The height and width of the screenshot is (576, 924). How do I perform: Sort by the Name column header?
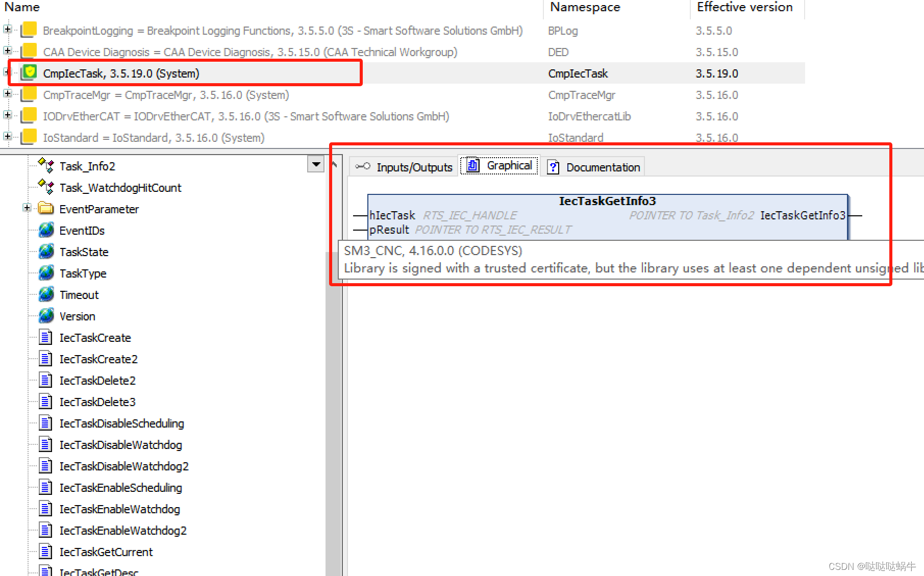22,7
